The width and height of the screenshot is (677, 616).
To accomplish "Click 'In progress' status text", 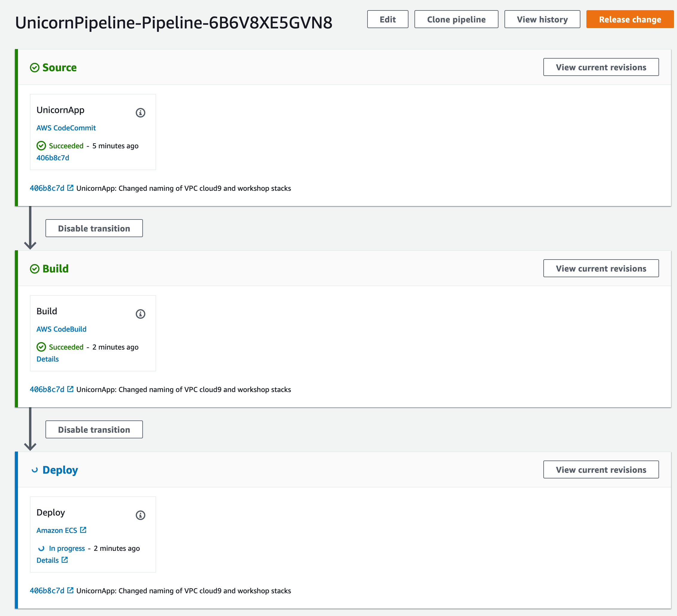I will [67, 548].
